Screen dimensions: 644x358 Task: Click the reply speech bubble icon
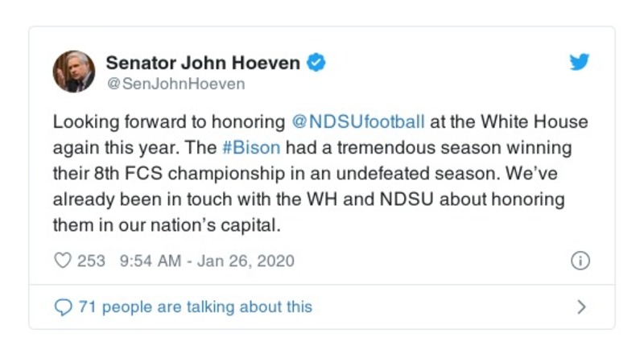[x=62, y=307]
